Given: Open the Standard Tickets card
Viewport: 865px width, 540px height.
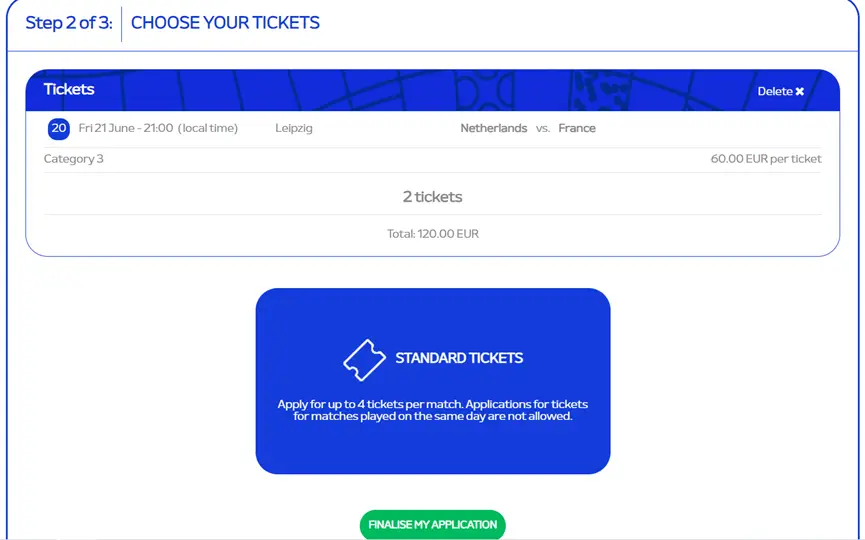Looking at the screenshot, I should pyautogui.click(x=432, y=381).
